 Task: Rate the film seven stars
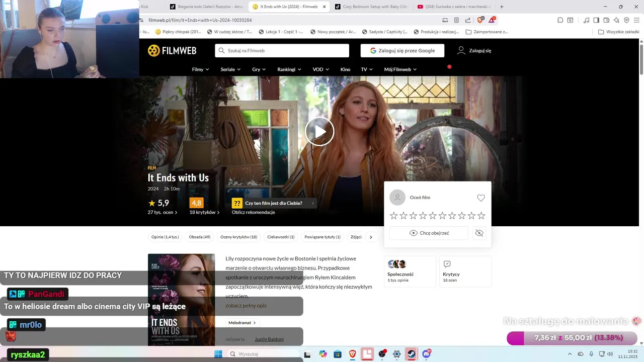click(x=452, y=215)
